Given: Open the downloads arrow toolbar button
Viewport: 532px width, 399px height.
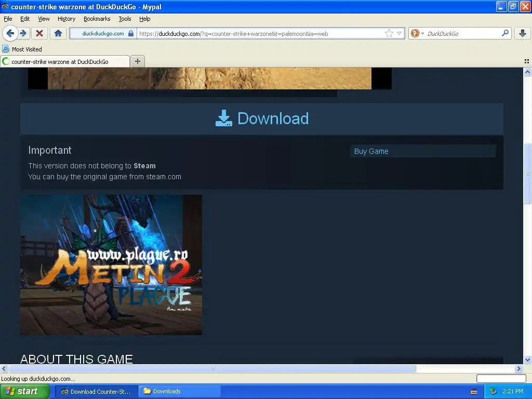Looking at the screenshot, I should (x=523, y=33).
